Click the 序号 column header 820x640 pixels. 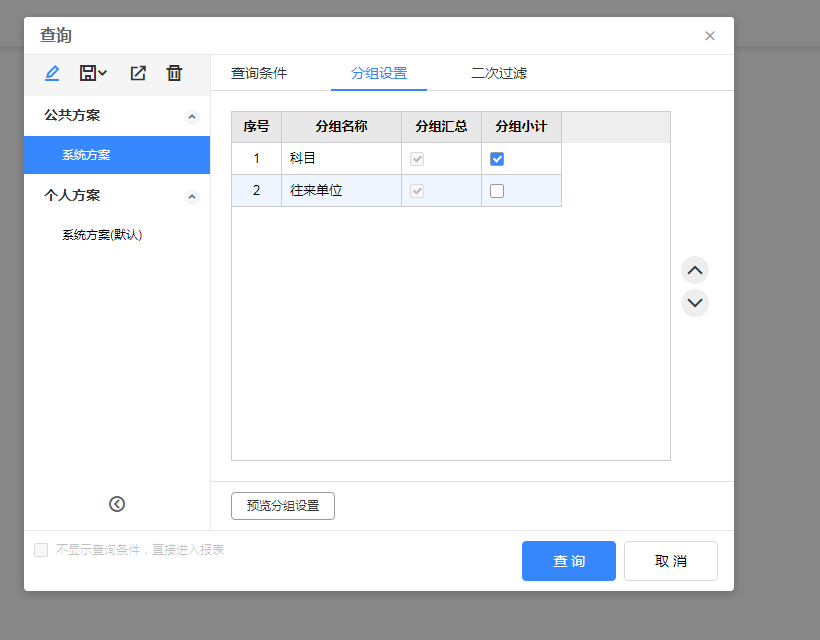[x=256, y=127]
